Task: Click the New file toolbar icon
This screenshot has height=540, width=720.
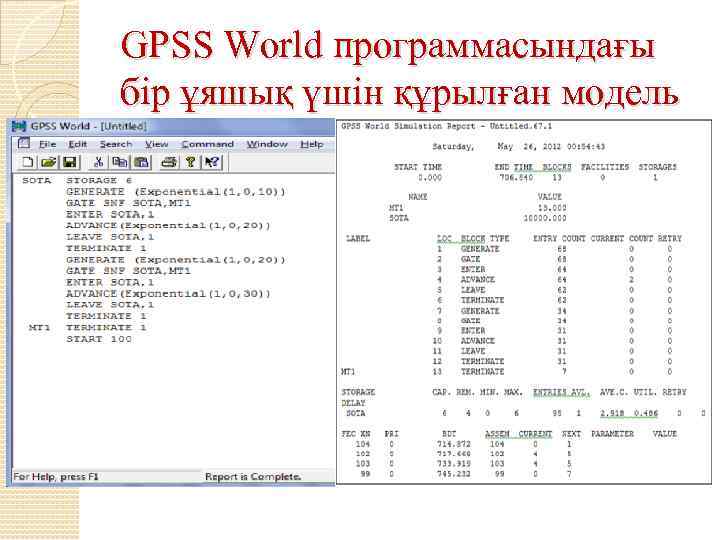Action: tap(28, 162)
